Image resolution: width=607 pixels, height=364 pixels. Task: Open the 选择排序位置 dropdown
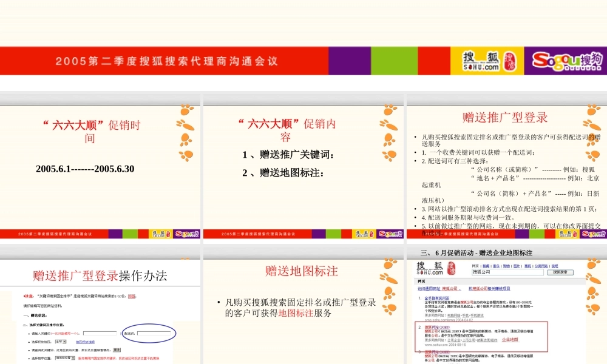[65, 358]
